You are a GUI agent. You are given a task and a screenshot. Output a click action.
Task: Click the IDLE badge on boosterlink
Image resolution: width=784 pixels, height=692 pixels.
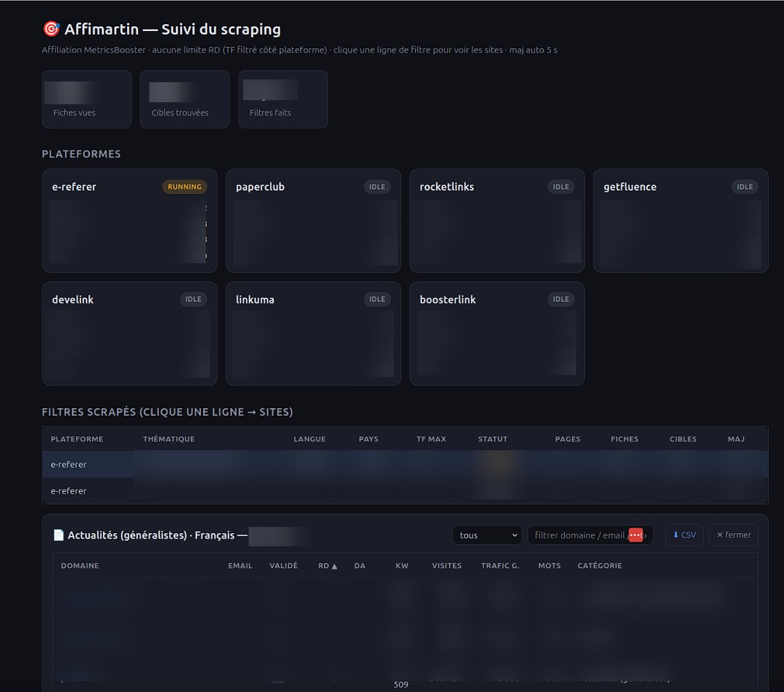point(561,299)
